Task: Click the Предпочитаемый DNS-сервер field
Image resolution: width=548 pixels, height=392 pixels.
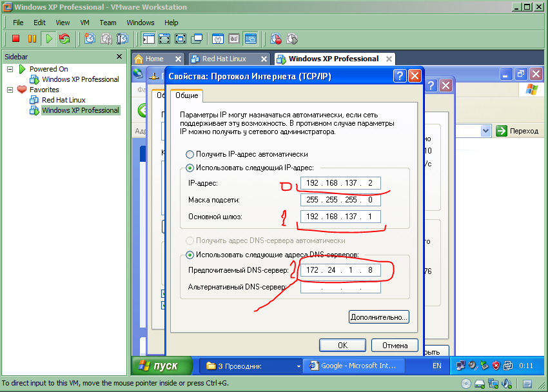Action: click(x=340, y=270)
